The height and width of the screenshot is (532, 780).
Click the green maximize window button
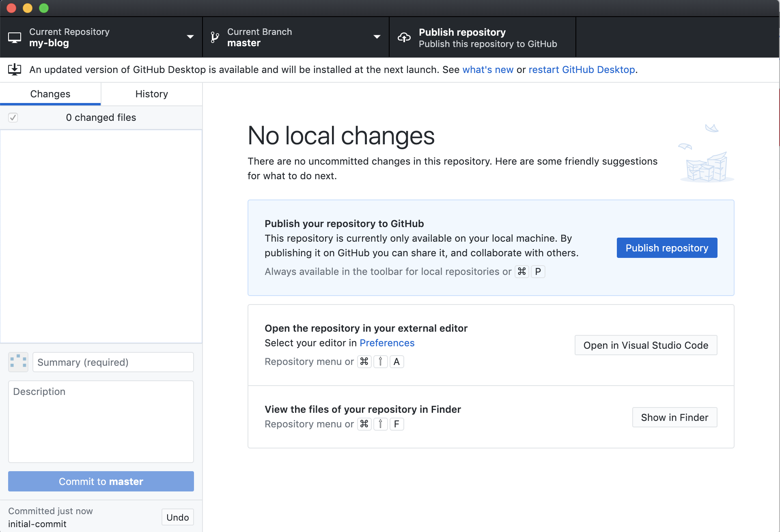(44, 8)
